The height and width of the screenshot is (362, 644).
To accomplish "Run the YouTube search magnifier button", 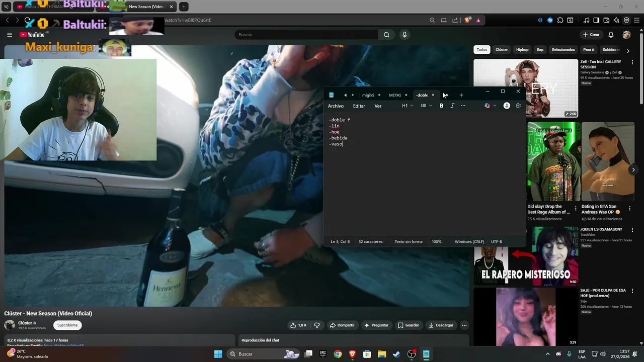I will [386, 35].
